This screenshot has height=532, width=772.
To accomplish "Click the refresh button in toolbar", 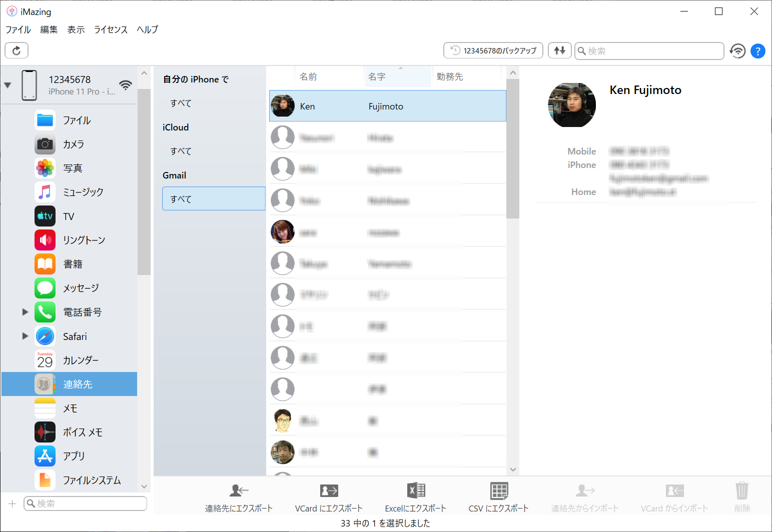I will 17,50.
